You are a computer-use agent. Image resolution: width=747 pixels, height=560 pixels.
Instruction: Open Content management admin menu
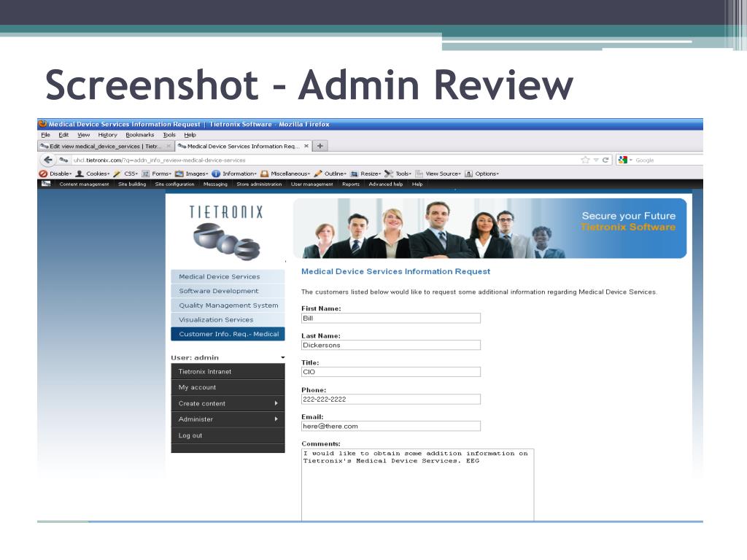(x=84, y=184)
